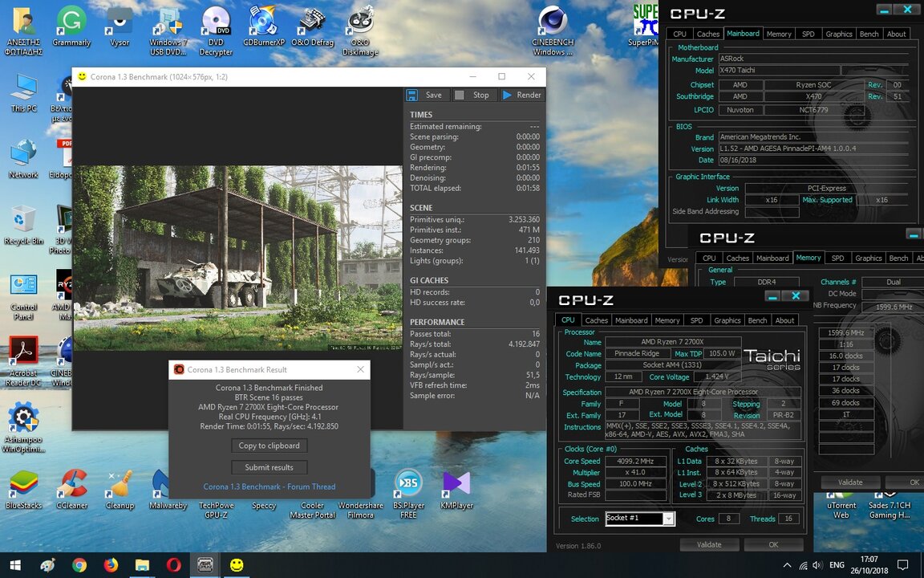Screen dimensions: 924x578
Task: Launch BS.Player FREE desktop icon
Action: coord(408,494)
